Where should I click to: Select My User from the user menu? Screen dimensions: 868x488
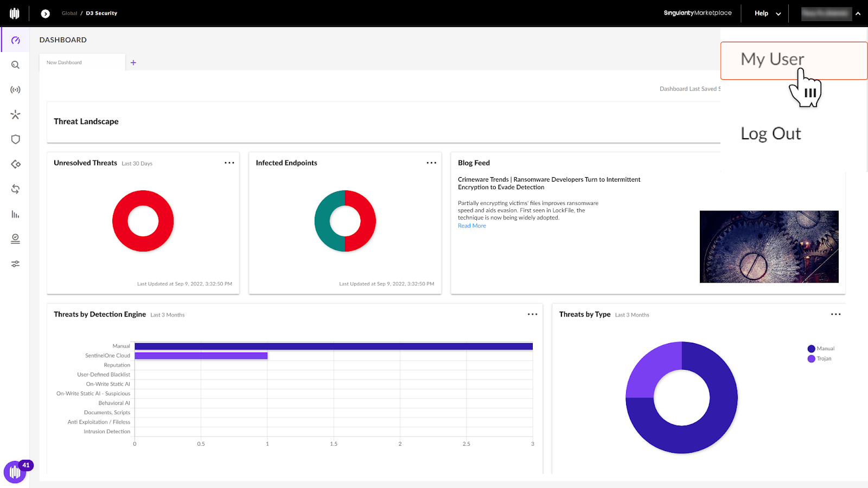pyautogui.click(x=773, y=59)
